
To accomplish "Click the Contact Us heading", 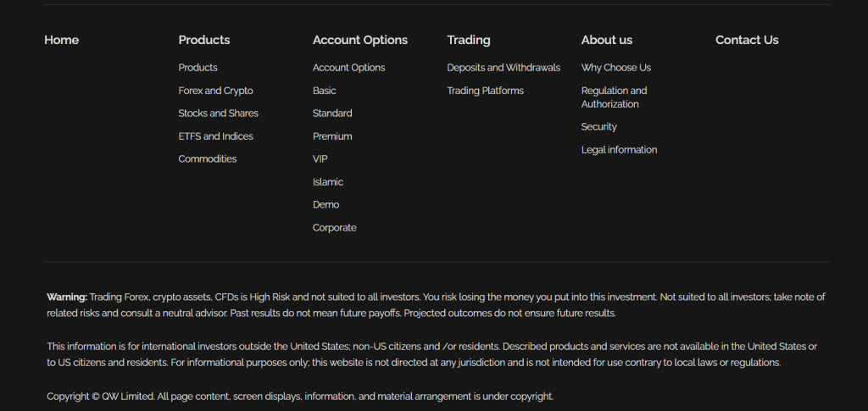I will click(x=746, y=40).
